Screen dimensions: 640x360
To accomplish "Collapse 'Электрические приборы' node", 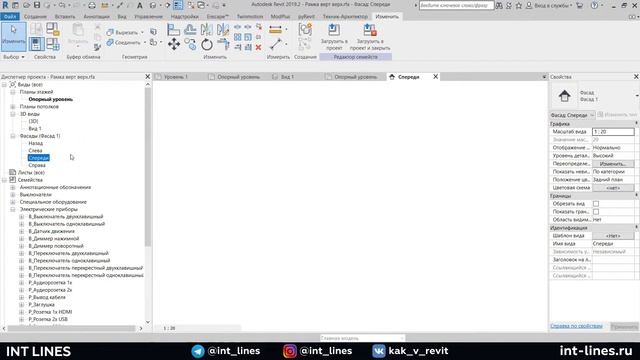I will pyautogui.click(x=13, y=209).
